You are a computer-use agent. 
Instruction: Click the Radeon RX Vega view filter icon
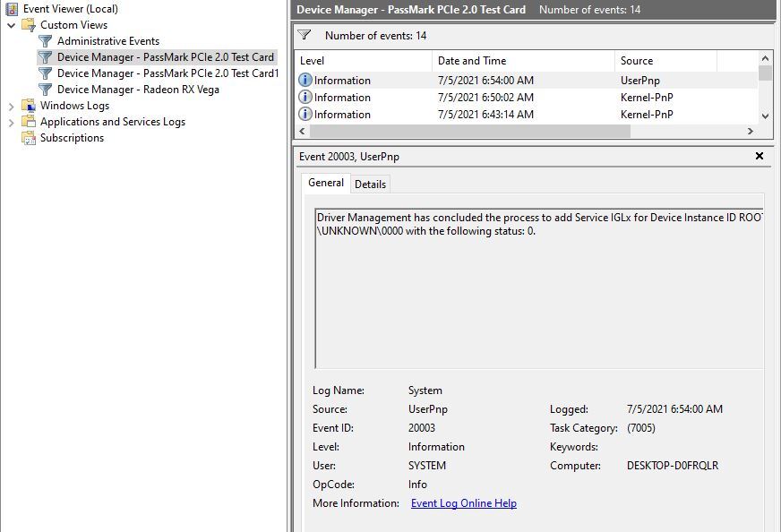[46, 90]
